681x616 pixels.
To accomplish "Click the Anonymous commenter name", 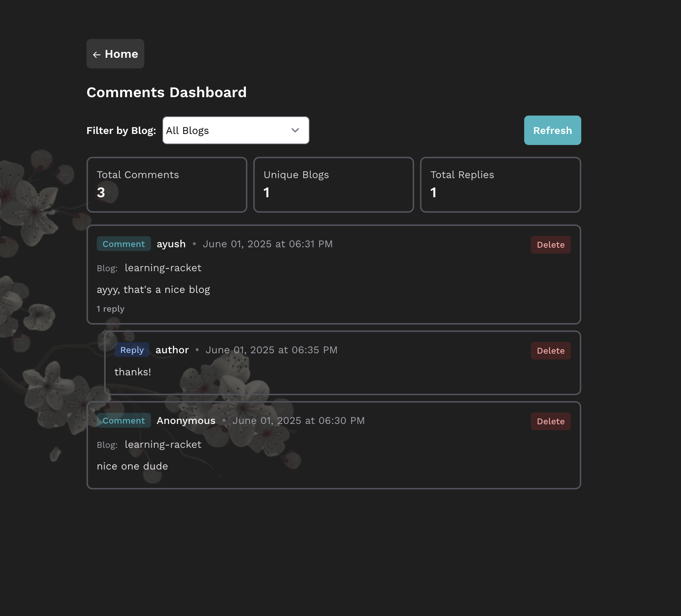I will click(x=186, y=421).
